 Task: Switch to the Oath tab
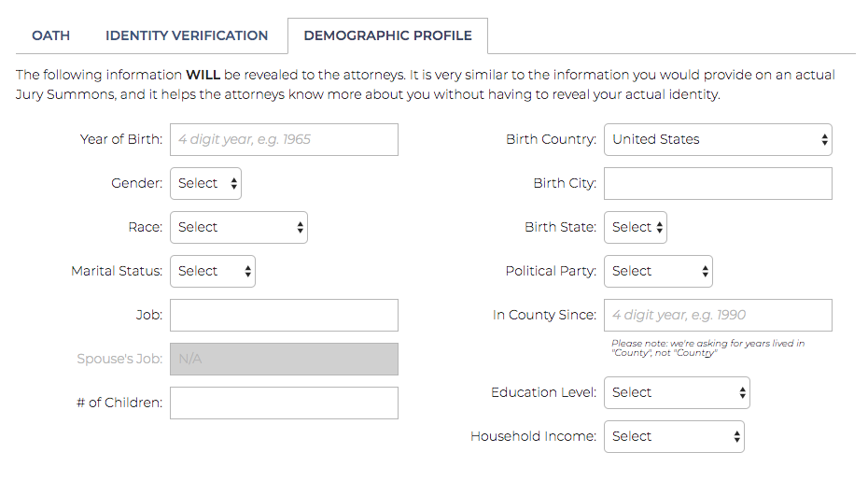click(x=50, y=35)
